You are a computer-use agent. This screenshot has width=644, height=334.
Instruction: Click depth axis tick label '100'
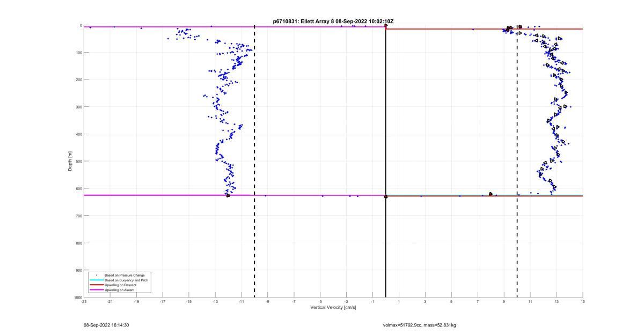point(78,53)
